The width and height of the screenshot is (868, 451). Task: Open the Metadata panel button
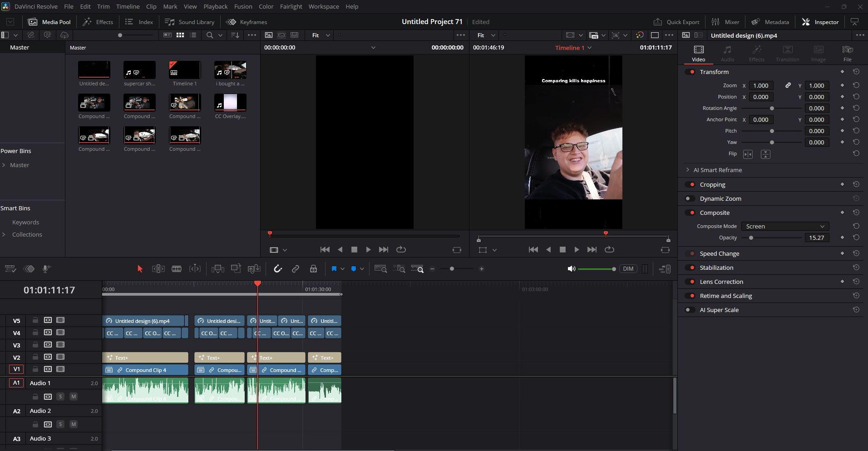770,22
